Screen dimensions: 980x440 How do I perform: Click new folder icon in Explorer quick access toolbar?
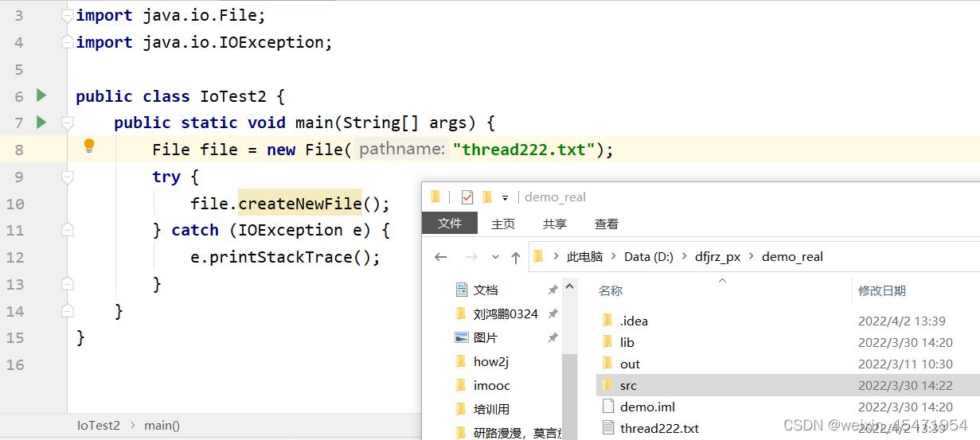point(487,197)
